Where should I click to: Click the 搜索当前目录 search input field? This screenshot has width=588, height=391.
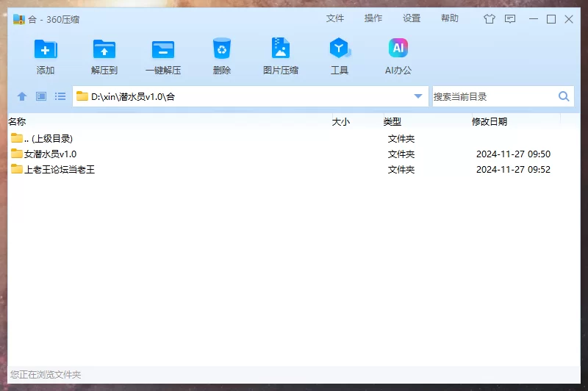[x=492, y=96]
